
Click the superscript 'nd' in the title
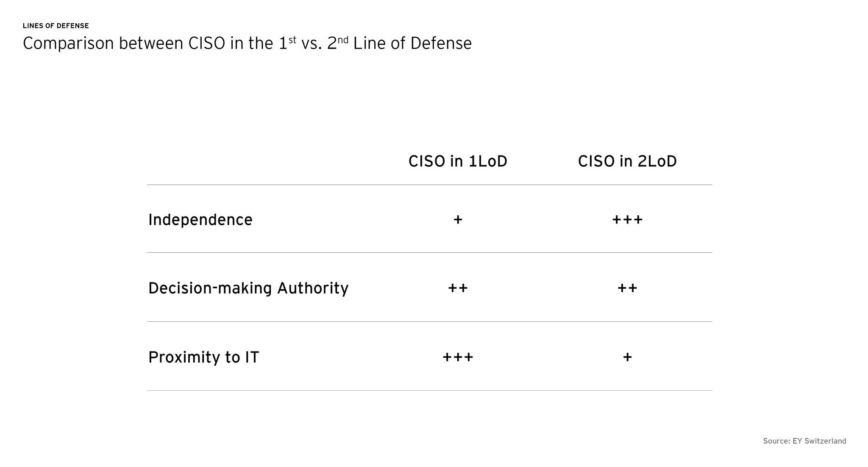pos(342,40)
